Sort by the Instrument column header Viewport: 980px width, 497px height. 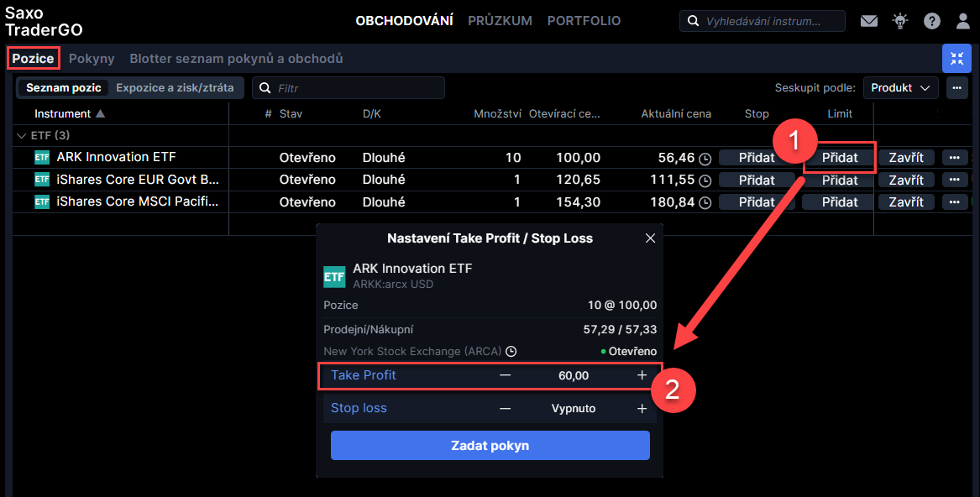pyautogui.click(x=70, y=114)
